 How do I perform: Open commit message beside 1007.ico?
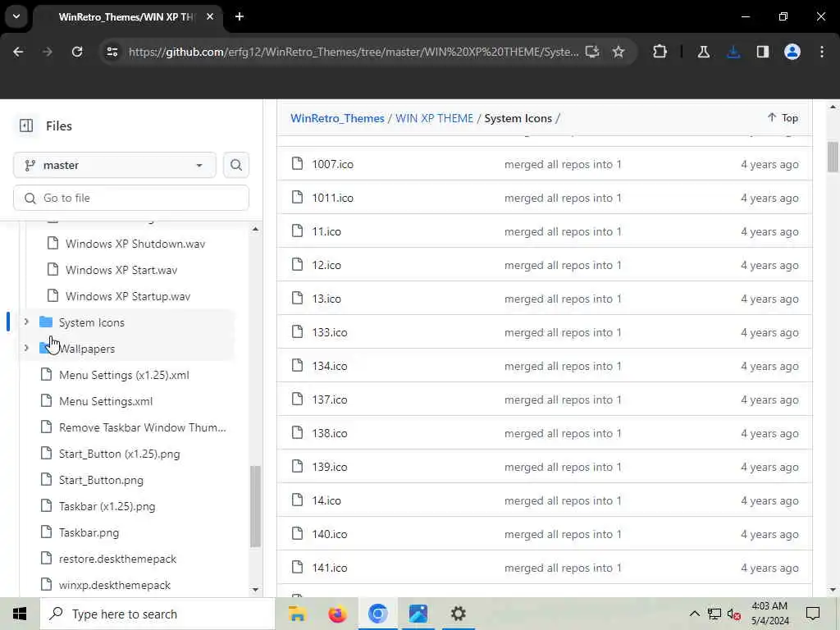tap(563, 164)
